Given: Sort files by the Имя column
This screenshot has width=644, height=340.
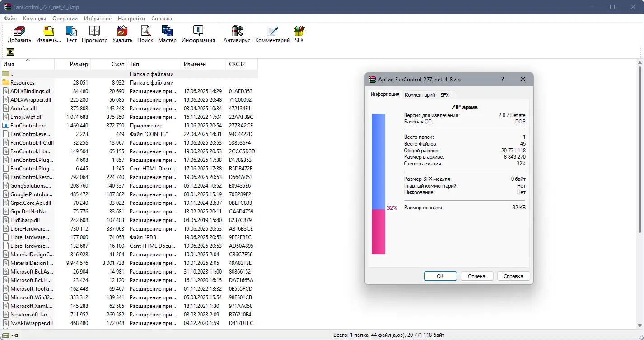Looking at the screenshot, I should [28, 64].
